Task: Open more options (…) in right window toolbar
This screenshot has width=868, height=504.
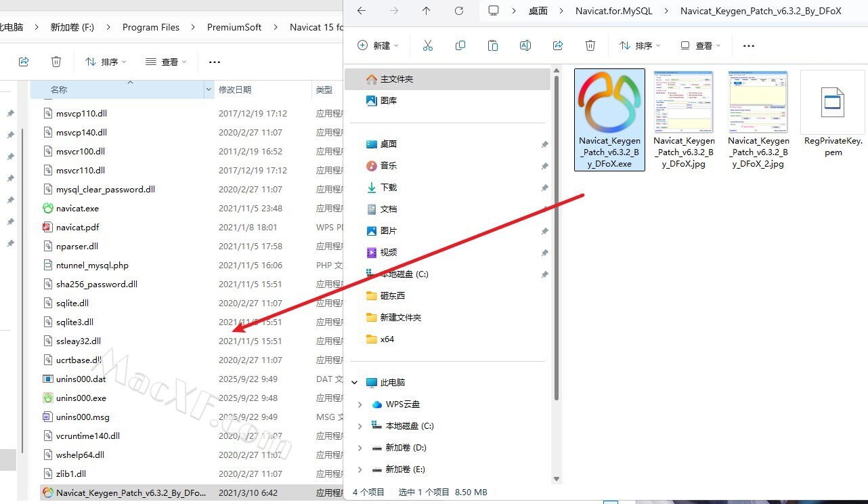Action: click(x=749, y=46)
